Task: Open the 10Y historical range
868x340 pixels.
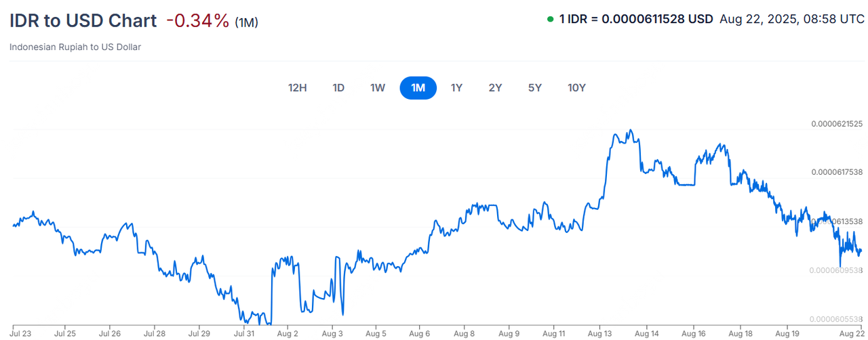Action: [x=576, y=87]
